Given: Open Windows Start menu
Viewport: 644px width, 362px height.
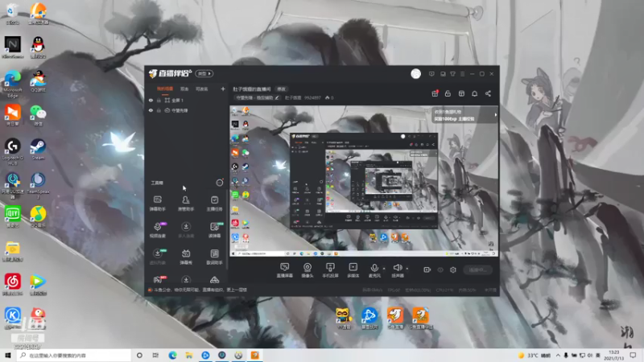Looking at the screenshot, I should click(x=8, y=356).
